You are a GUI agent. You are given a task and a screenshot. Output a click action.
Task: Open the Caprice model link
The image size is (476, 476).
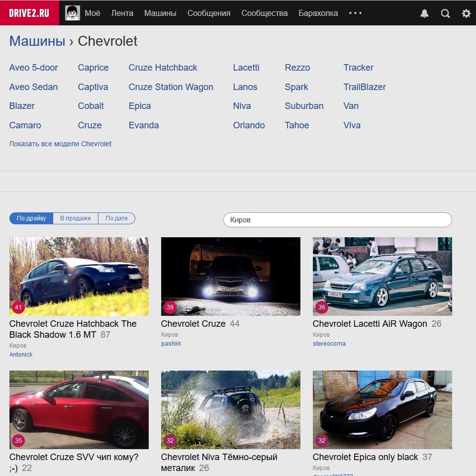93,67
